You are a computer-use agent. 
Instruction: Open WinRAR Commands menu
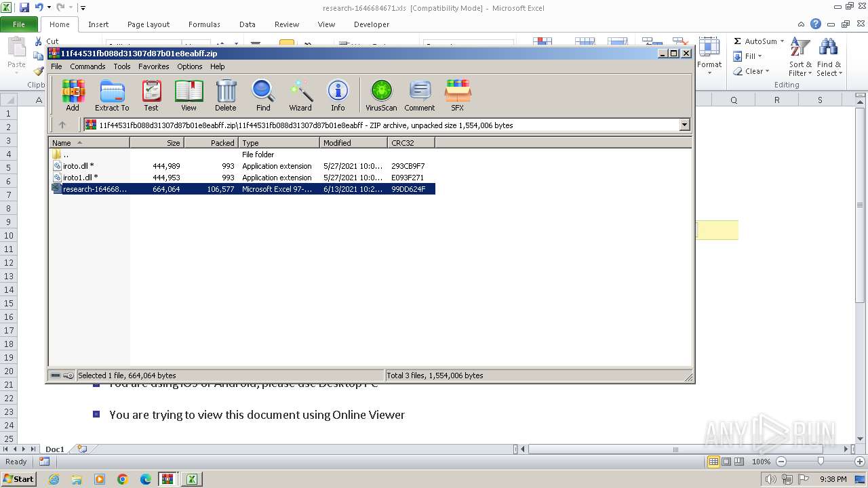coord(87,66)
